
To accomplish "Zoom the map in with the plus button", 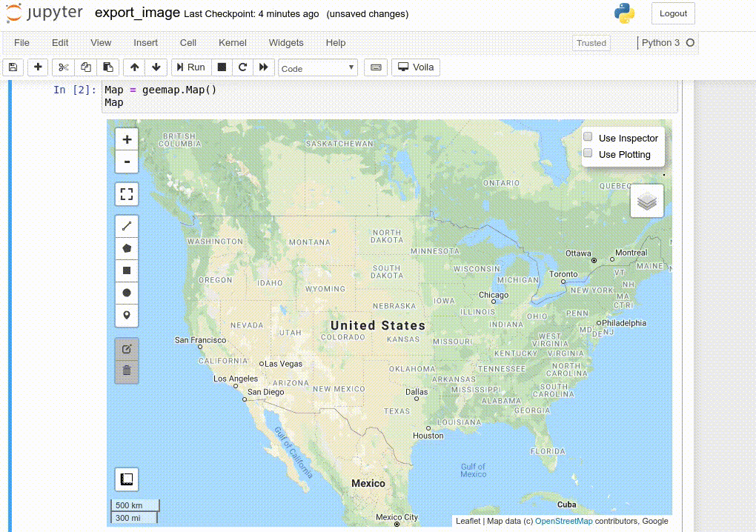I will 126,139.
